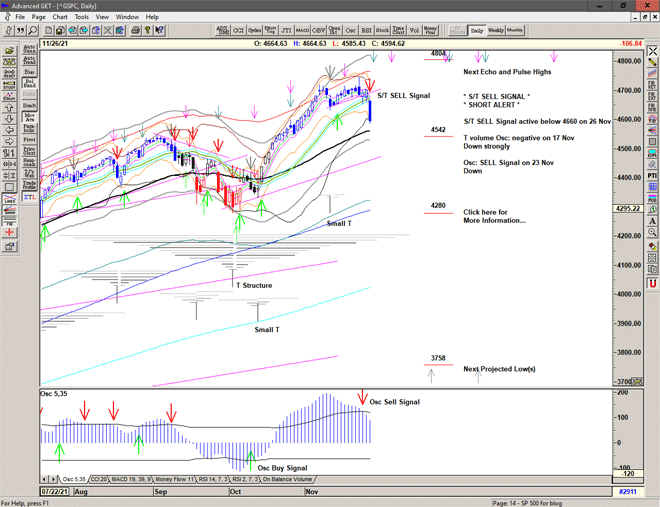660x507 pixels.
Task: Toggle the Mov Avg study button
Action: pyautogui.click(x=31, y=117)
